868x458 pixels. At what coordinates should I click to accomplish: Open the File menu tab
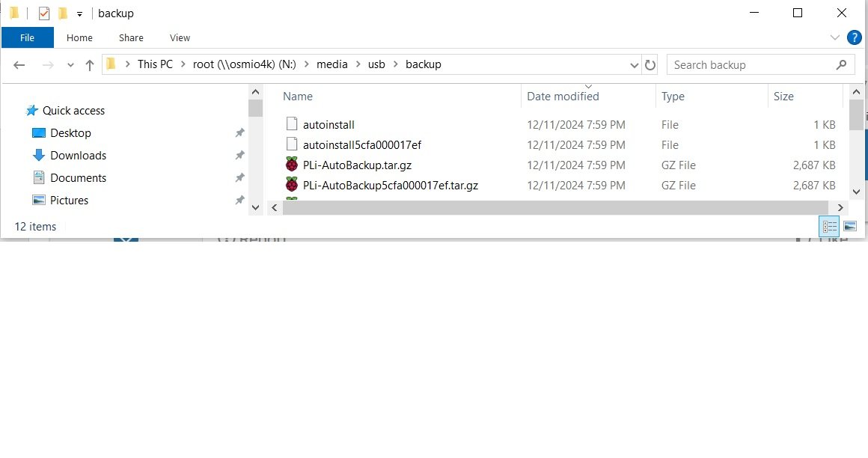(27, 37)
